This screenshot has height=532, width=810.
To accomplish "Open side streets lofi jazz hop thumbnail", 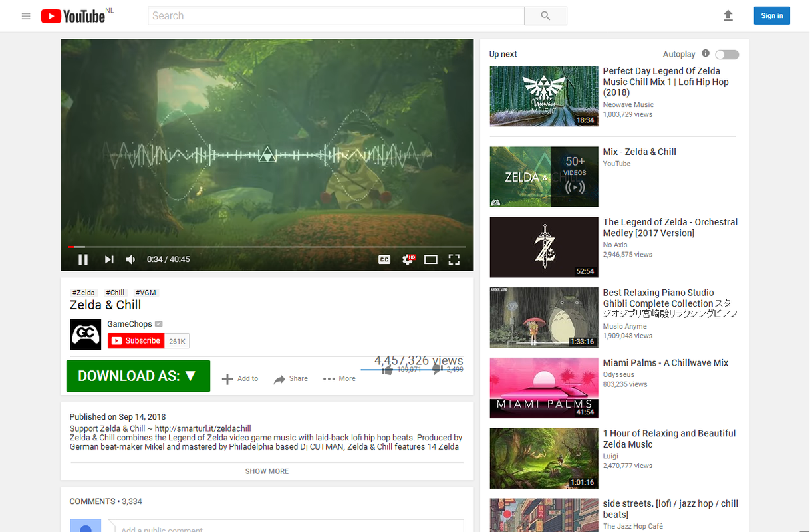I will point(544,515).
